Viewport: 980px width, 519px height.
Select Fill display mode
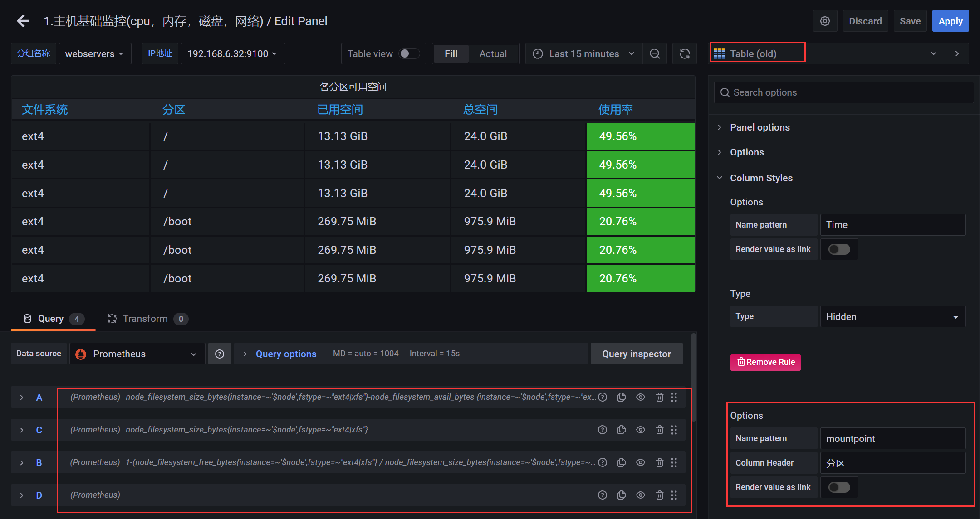pyautogui.click(x=451, y=54)
